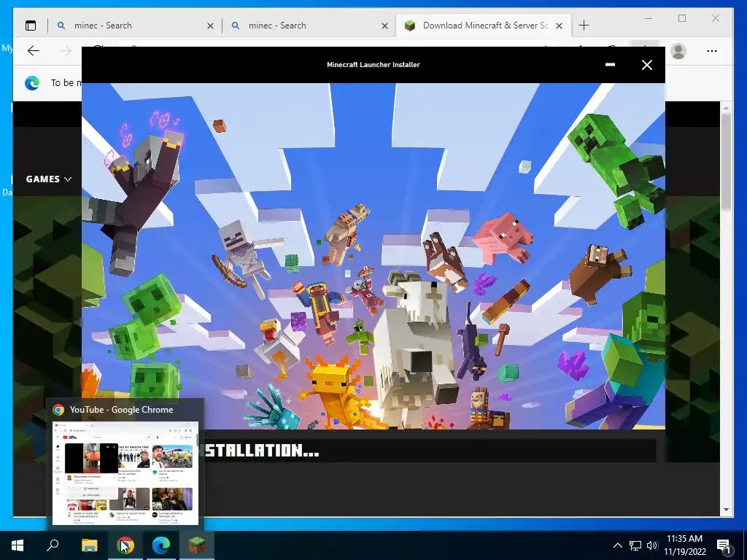
Task: Show hidden system tray icons
Action: coord(617,545)
